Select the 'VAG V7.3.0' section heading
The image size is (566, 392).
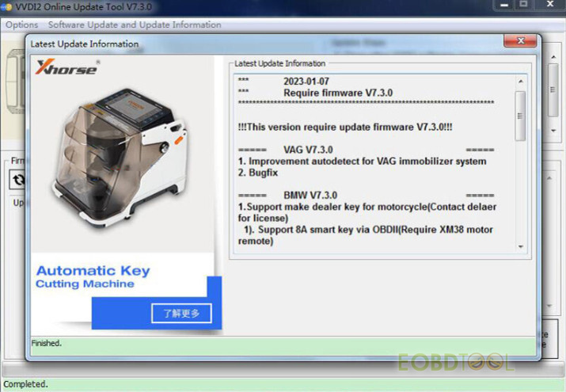pyautogui.click(x=308, y=150)
